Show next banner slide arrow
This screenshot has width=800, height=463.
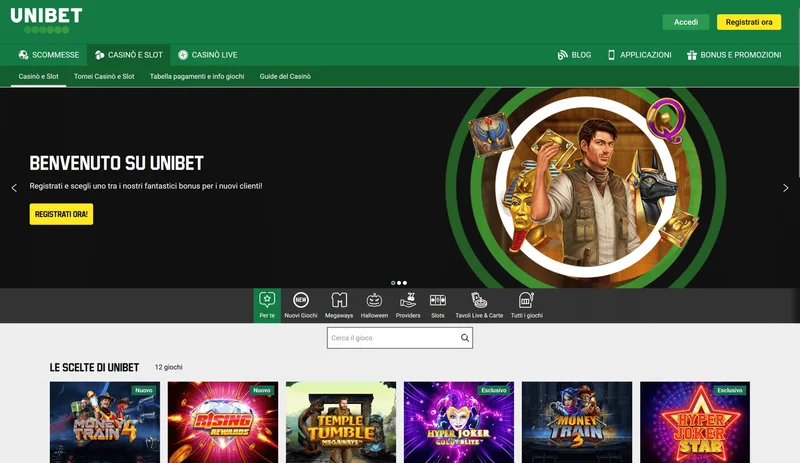point(786,188)
